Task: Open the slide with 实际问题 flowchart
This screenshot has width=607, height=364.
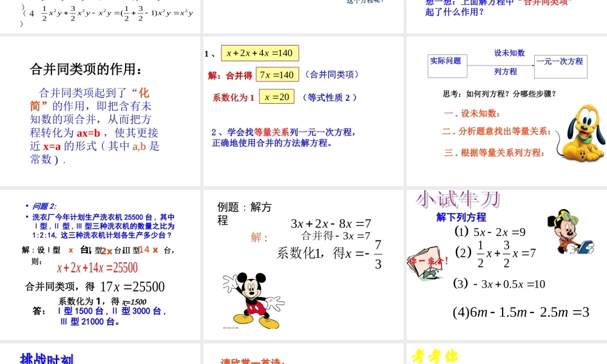Action: pyautogui.click(x=507, y=112)
